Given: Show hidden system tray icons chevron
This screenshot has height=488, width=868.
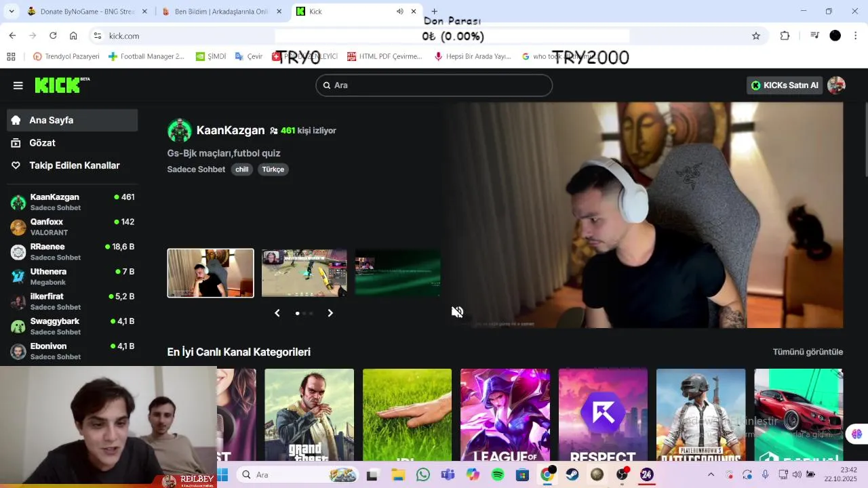Looking at the screenshot, I should pos(711,474).
